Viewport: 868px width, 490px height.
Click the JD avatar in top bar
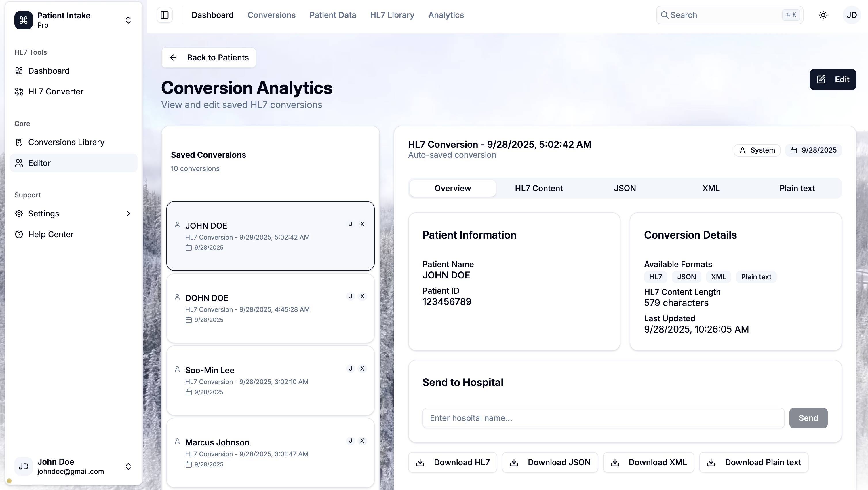[851, 15]
